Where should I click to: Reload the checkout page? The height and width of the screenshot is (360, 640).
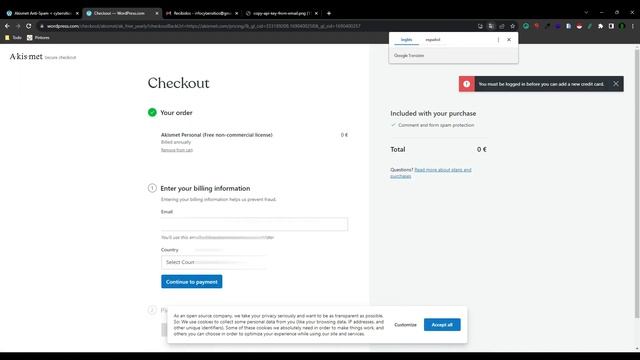click(29, 26)
